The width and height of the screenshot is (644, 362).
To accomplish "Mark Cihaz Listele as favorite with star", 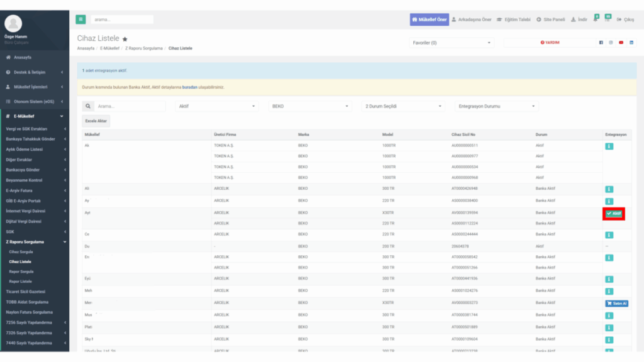I will [x=125, y=40].
